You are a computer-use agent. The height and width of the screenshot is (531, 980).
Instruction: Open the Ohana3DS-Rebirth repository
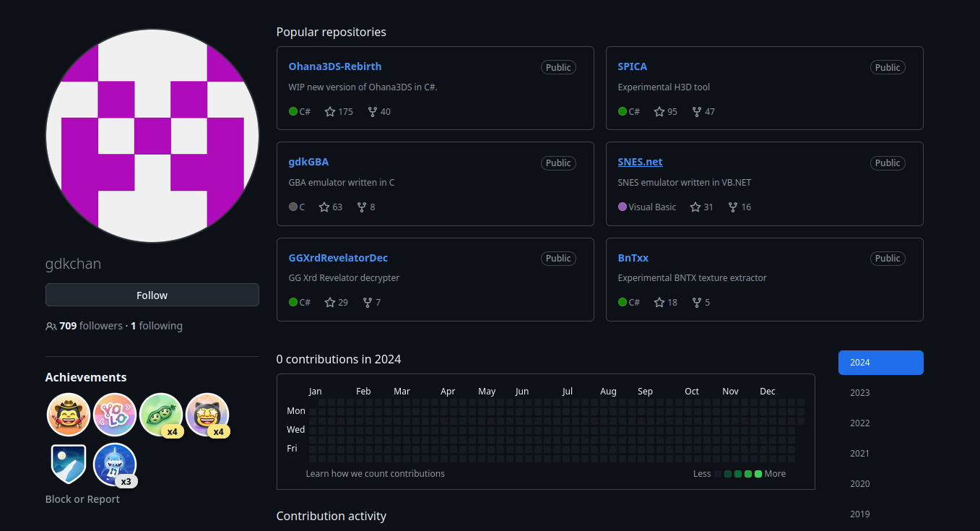coord(335,66)
